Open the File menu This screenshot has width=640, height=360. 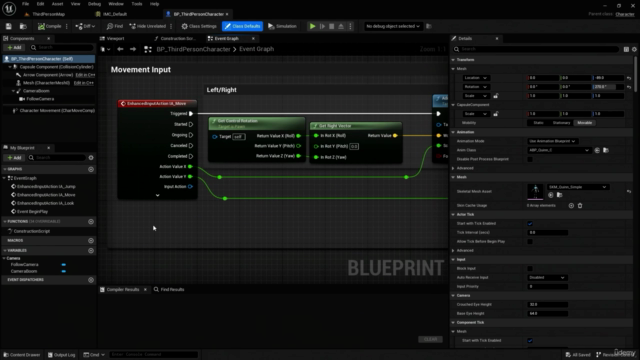tap(25, 4)
